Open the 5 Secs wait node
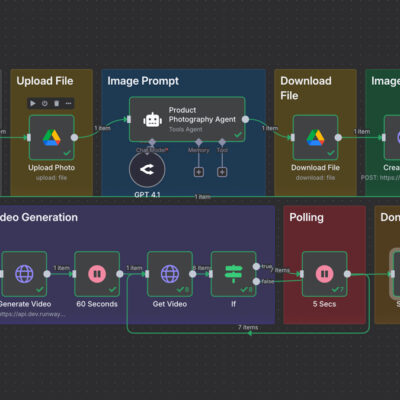 point(325,274)
